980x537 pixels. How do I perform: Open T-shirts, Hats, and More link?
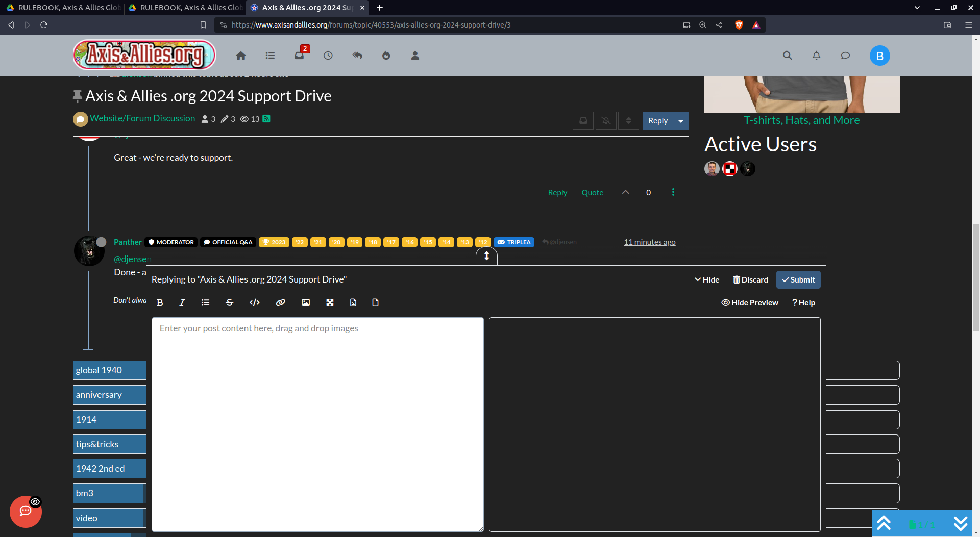point(801,120)
